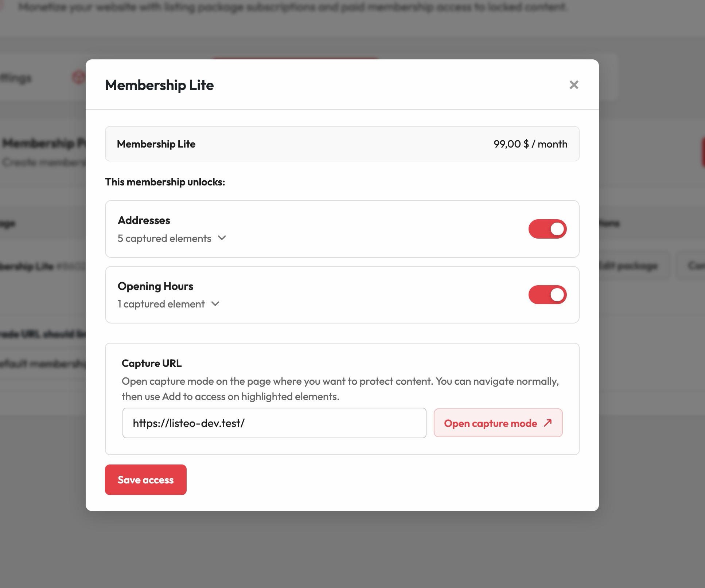The image size is (705, 588).
Task: Expand the Addresses captured elements chevron
Action: (x=222, y=238)
